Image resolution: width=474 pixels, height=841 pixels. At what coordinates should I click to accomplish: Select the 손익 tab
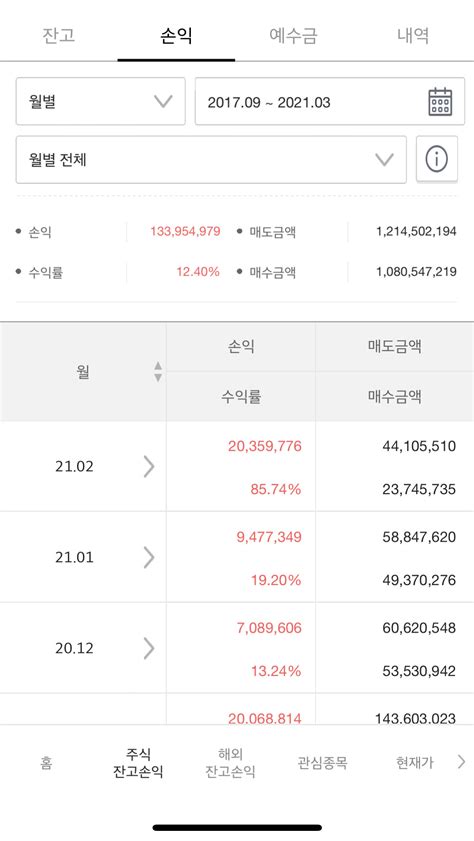(x=176, y=35)
